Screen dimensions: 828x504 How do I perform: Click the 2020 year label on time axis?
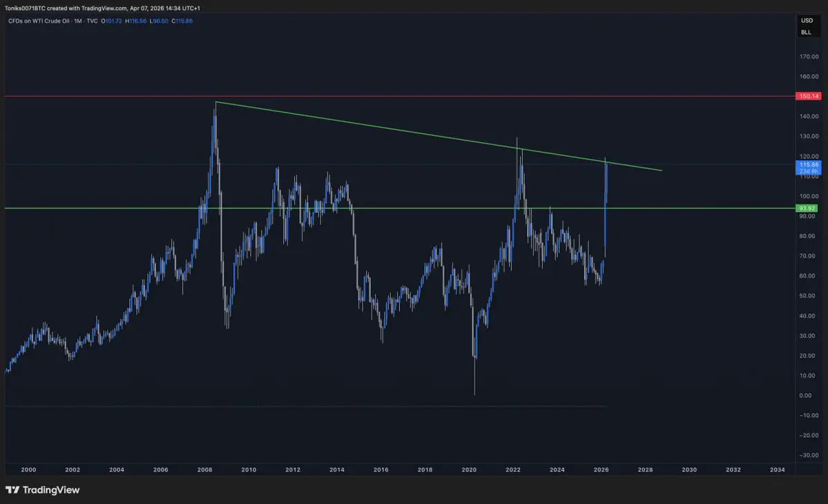(x=469, y=469)
